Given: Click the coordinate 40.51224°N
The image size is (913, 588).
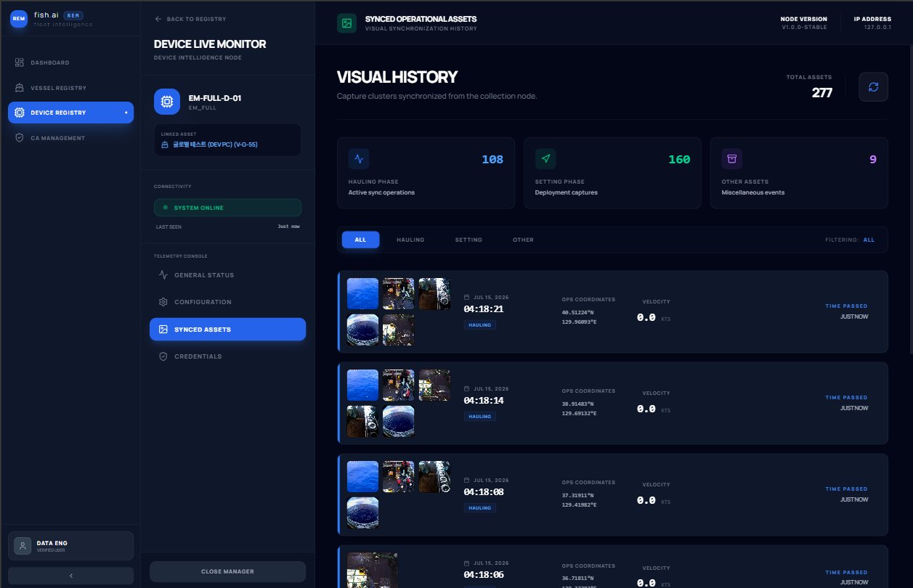Looking at the screenshot, I should [577, 312].
